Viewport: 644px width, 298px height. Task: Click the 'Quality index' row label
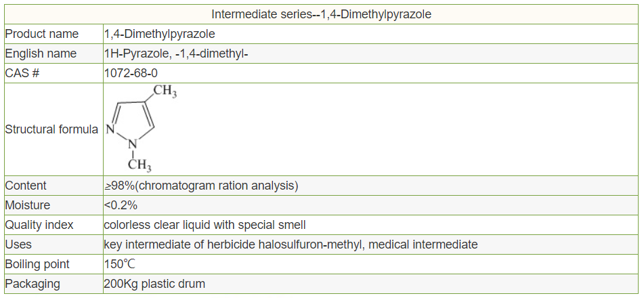[39, 225]
